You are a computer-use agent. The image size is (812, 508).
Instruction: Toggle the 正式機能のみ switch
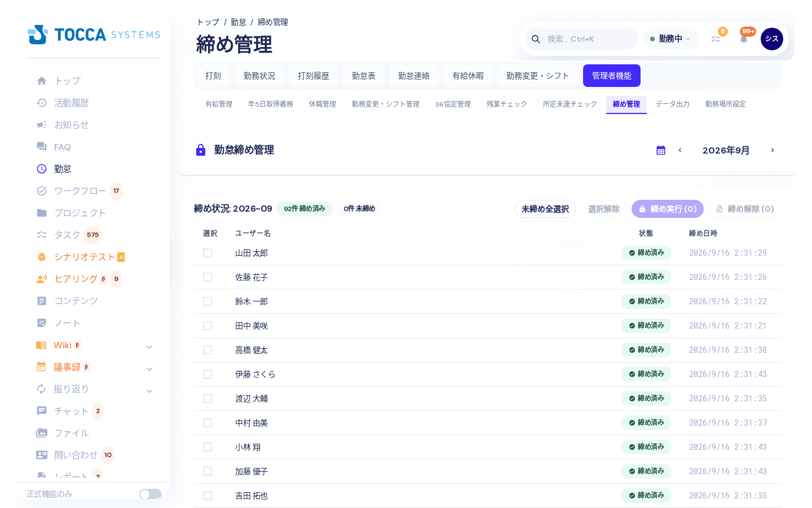(151, 494)
